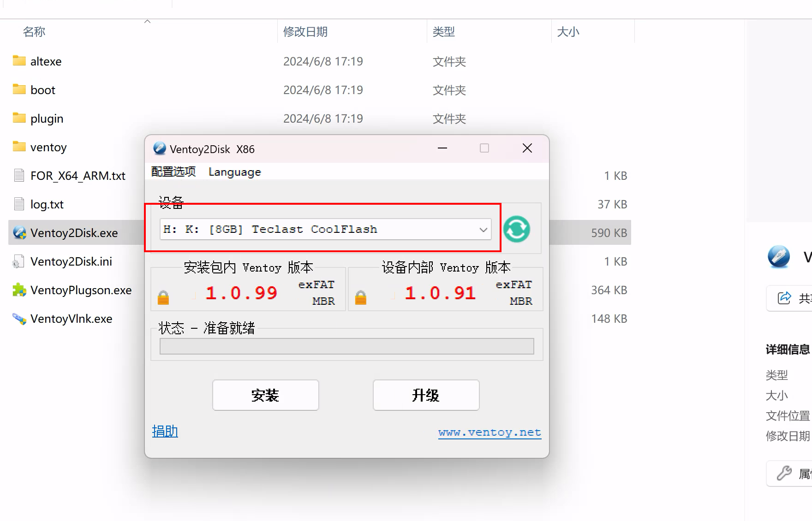This screenshot has height=521, width=812.
Task: Click the 安装 button
Action: [266, 395]
